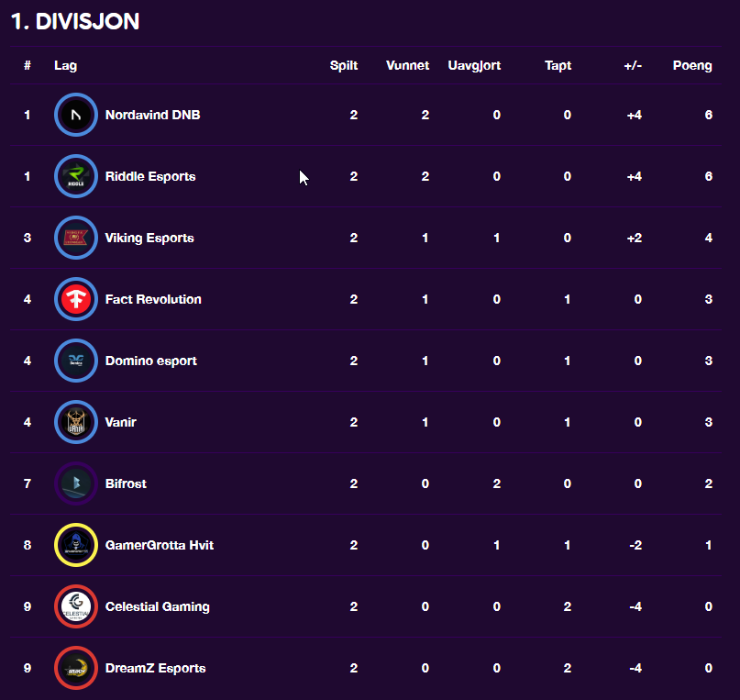
Task: Click the red Fact Revolution logo
Action: [76, 299]
